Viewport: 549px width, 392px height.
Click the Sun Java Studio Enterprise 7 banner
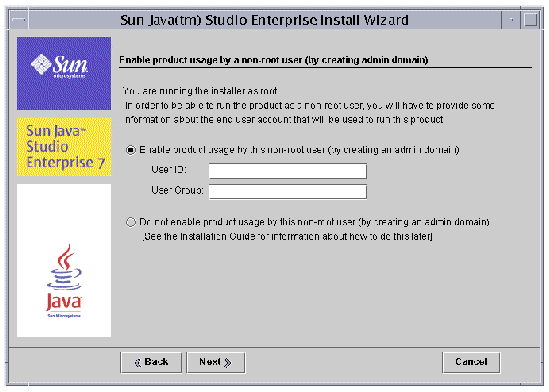pyautogui.click(x=64, y=147)
